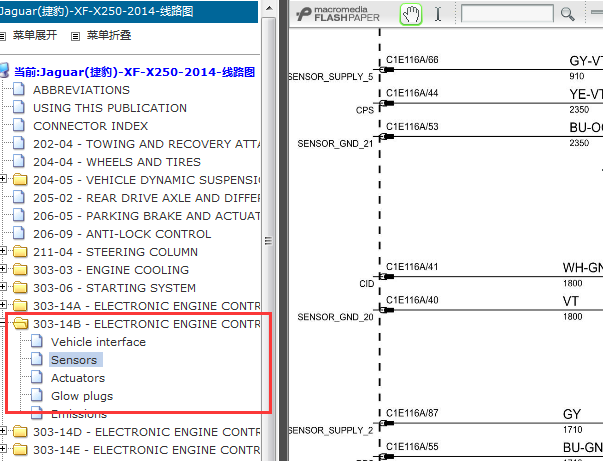Viewport: 603px width, 461px height.
Task: Click connector label C1E116A/40
Action: [412, 300]
